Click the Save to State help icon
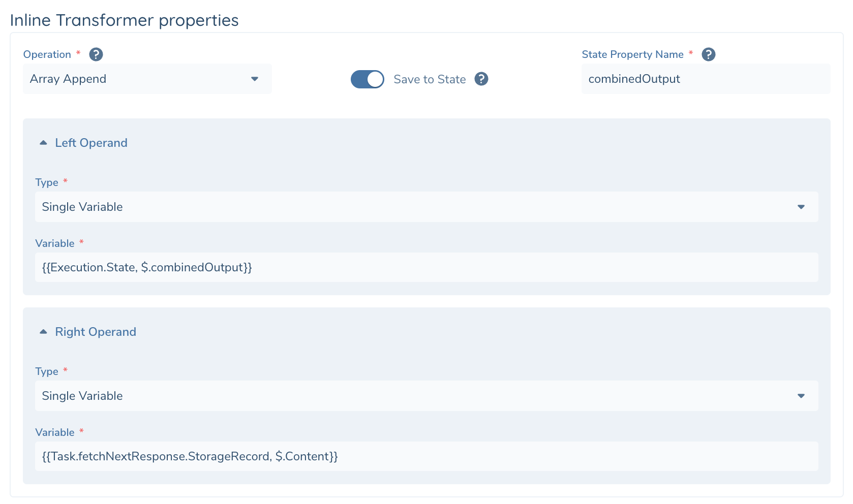Screen dimensions: 853x504 click(x=481, y=79)
